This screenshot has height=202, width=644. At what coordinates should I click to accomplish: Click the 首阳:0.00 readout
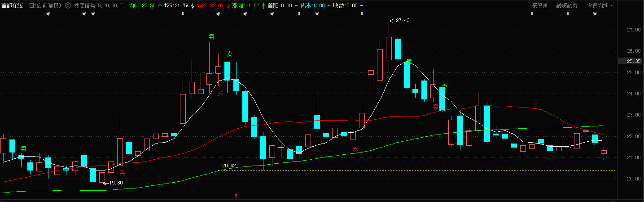click(280, 5)
